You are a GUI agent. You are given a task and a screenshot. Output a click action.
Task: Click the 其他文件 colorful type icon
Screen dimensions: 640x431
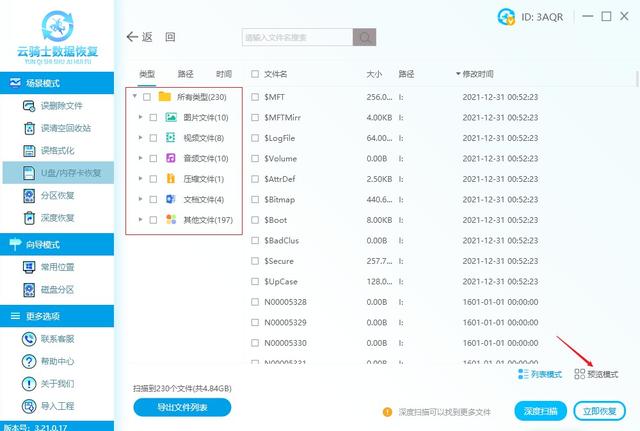click(171, 220)
